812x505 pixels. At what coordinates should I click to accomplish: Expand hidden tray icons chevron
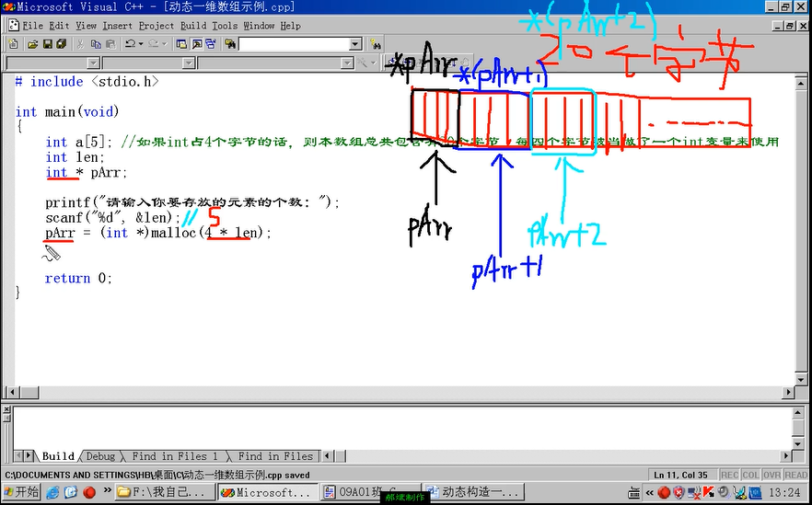pyautogui.click(x=649, y=493)
